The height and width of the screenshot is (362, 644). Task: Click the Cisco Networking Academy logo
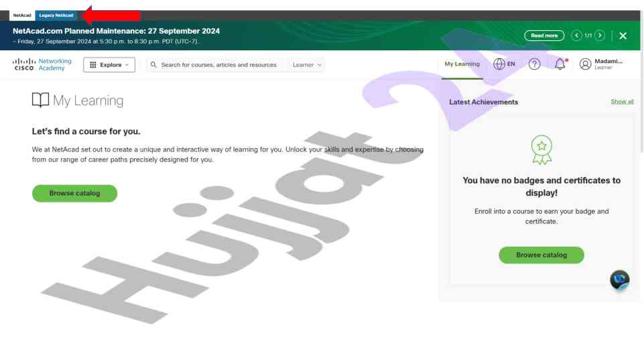(42, 64)
